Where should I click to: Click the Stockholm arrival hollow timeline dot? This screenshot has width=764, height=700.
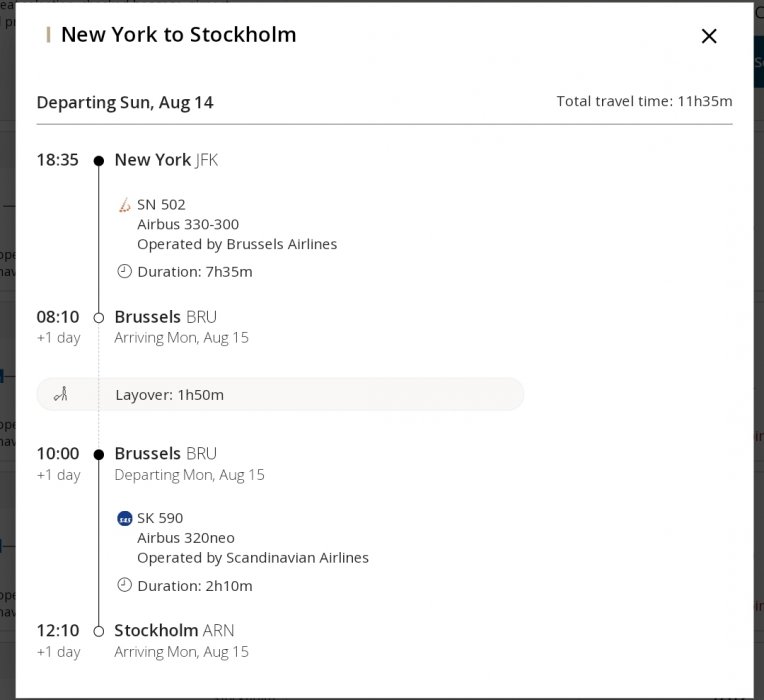point(98,631)
